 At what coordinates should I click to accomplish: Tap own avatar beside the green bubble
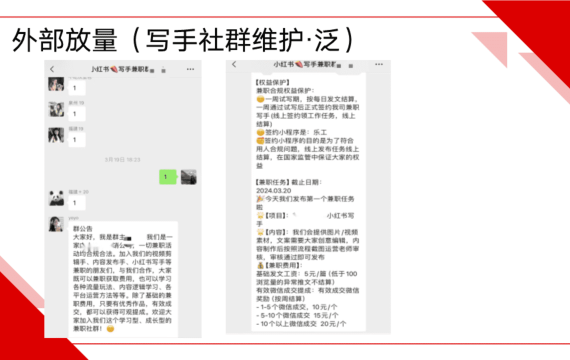coord(189,177)
